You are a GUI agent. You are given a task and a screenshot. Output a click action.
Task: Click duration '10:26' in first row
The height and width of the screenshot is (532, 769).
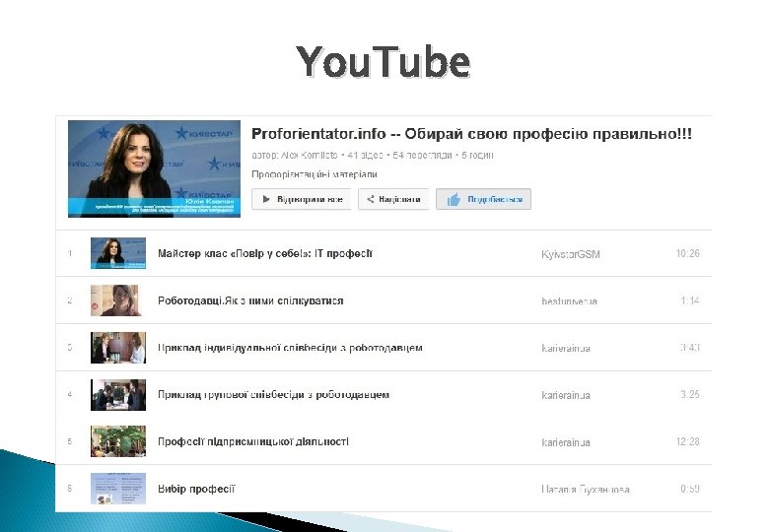[687, 253]
